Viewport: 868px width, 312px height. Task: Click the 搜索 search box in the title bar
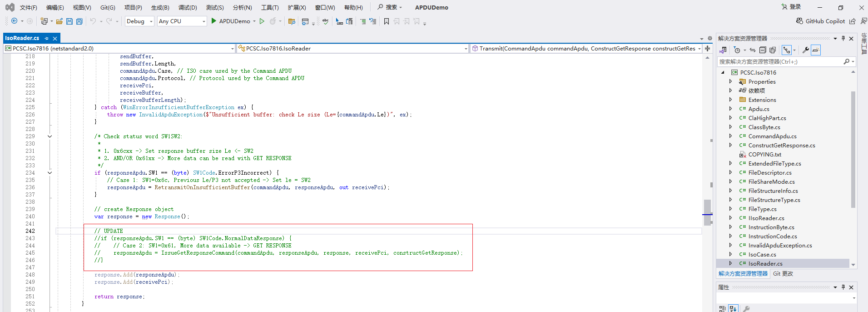pos(390,7)
